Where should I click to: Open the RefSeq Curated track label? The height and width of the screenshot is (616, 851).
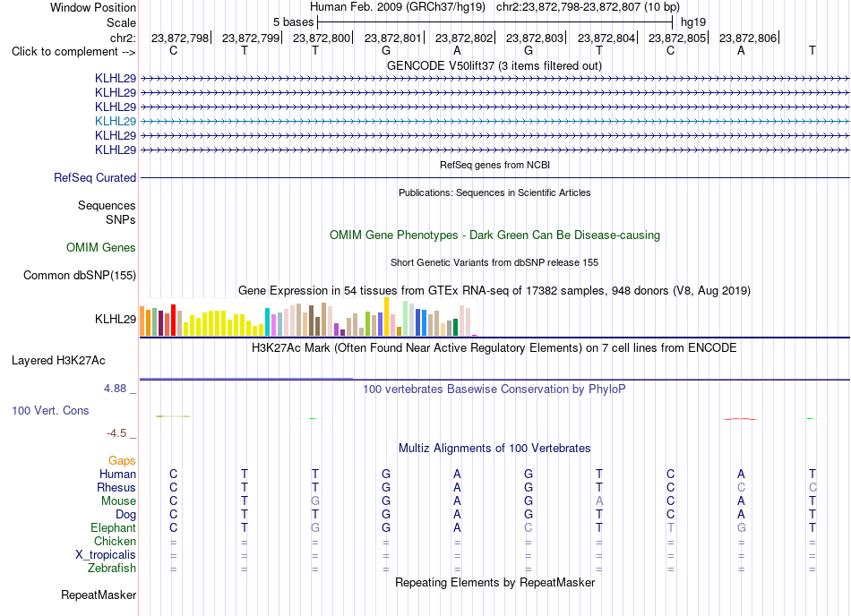click(x=95, y=177)
